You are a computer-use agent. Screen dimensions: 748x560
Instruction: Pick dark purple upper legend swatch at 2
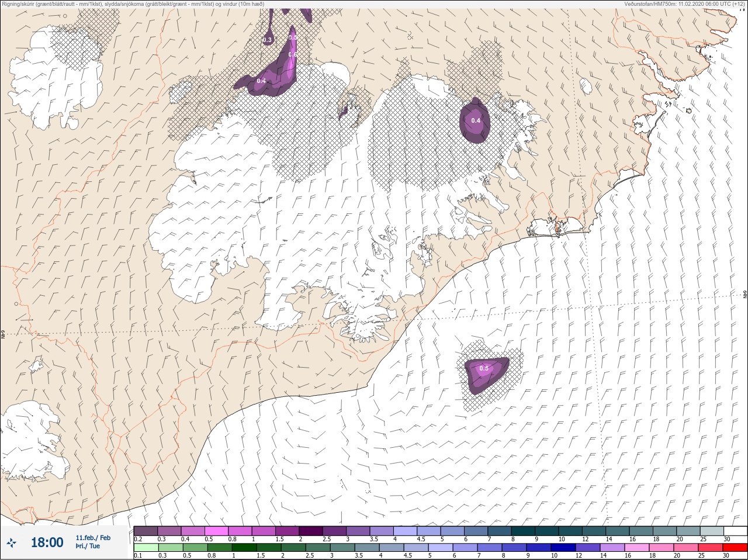coord(311,531)
